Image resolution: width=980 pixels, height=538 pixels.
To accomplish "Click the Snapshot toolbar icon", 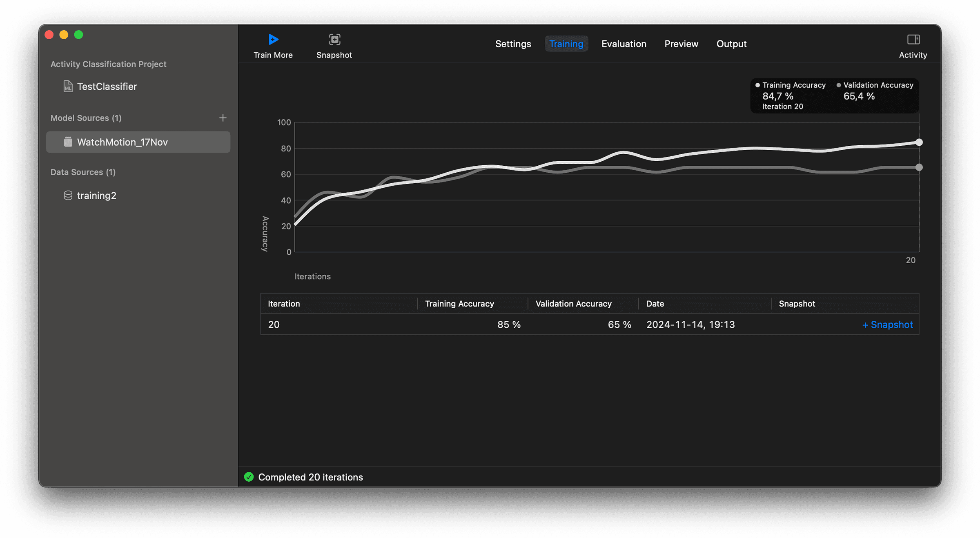I will pos(334,40).
